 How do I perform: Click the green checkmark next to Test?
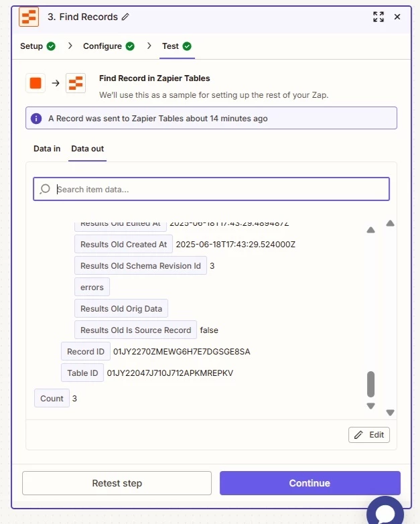pyautogui.click(x=187, y=46)
